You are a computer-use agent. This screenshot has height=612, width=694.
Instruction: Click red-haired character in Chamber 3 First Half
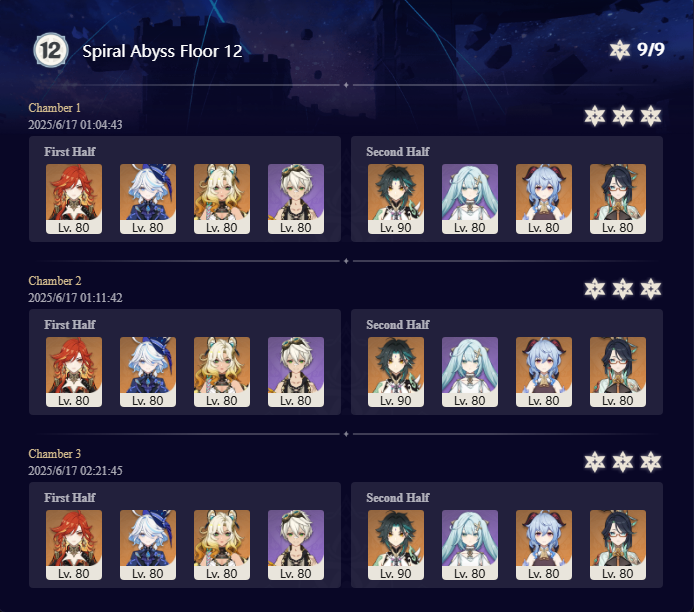(x=74, y=545)
